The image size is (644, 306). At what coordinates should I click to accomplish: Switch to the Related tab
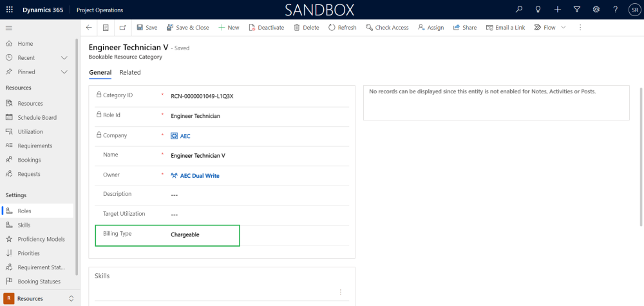pyautogui.click(x=130, y=72)
